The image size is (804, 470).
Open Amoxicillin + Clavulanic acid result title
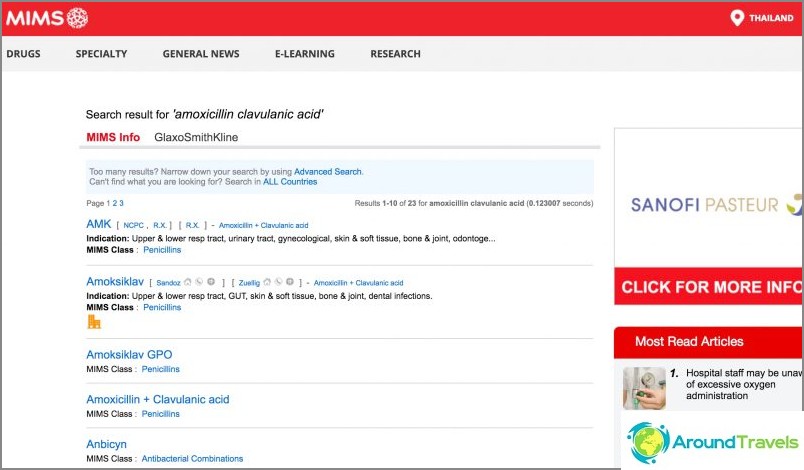(158, 399)
